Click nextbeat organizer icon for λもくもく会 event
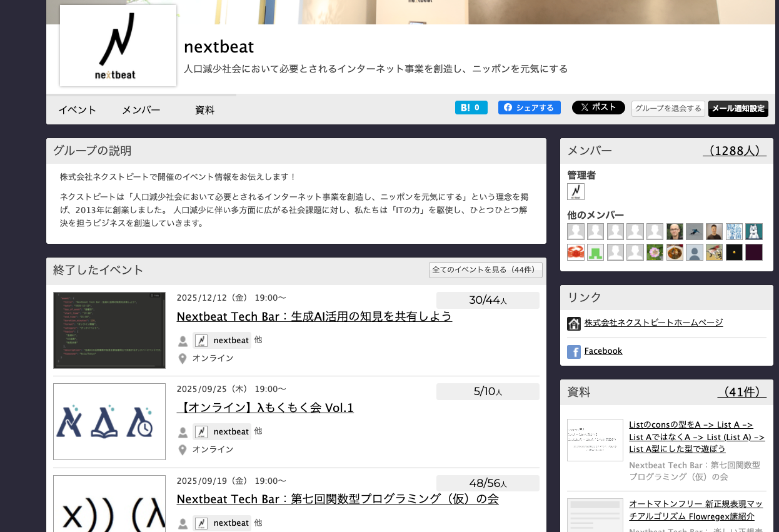 coord(201,431)
